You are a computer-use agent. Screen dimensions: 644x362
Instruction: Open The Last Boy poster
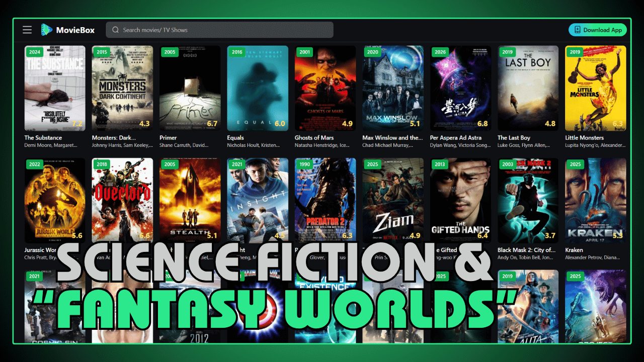528,88
